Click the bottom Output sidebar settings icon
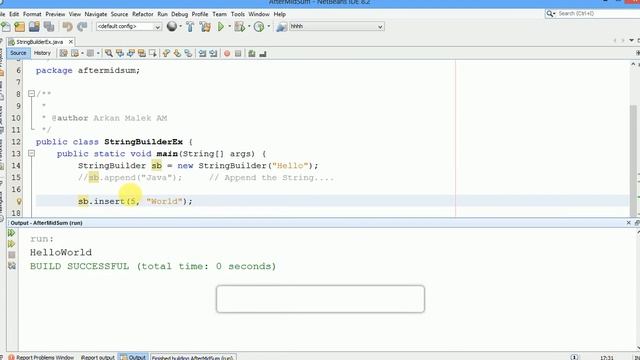This screenshot has height=360, width=640. (x=11, y=266)
